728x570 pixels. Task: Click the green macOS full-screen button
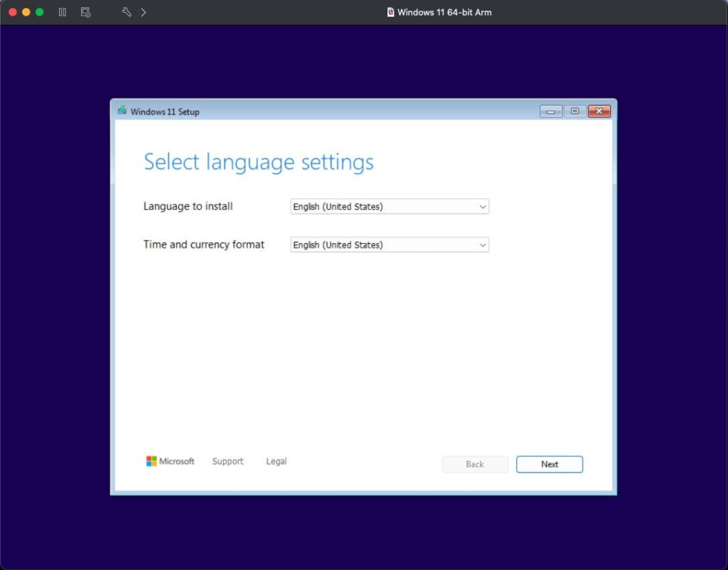point(40,12)
